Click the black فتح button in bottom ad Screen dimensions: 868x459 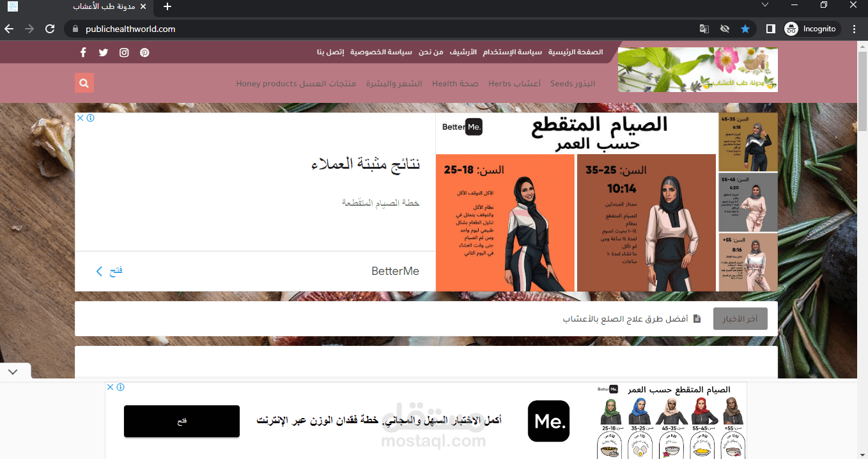pyautogui.click(x=182, y=421)
